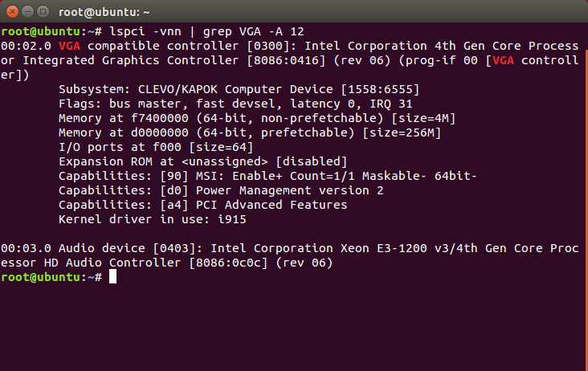Click the lspci -vnn command text
The height and width of the screenshot is (371, 588).
click(145, 31)
